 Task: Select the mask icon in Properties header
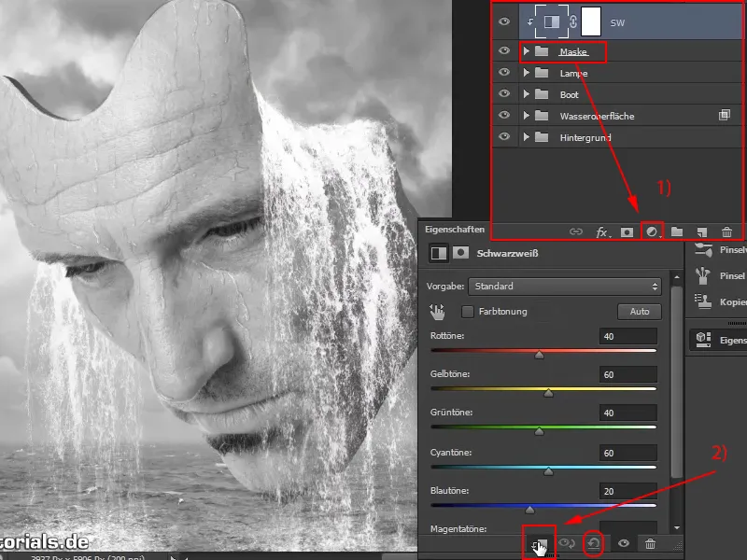point(460,252)
